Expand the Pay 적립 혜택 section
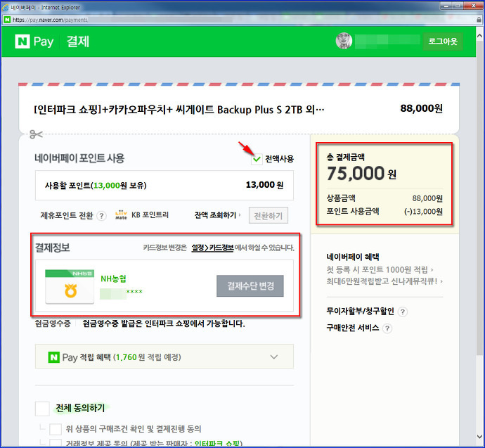Viewport: 485px width, 448px height. pos(273,357)
